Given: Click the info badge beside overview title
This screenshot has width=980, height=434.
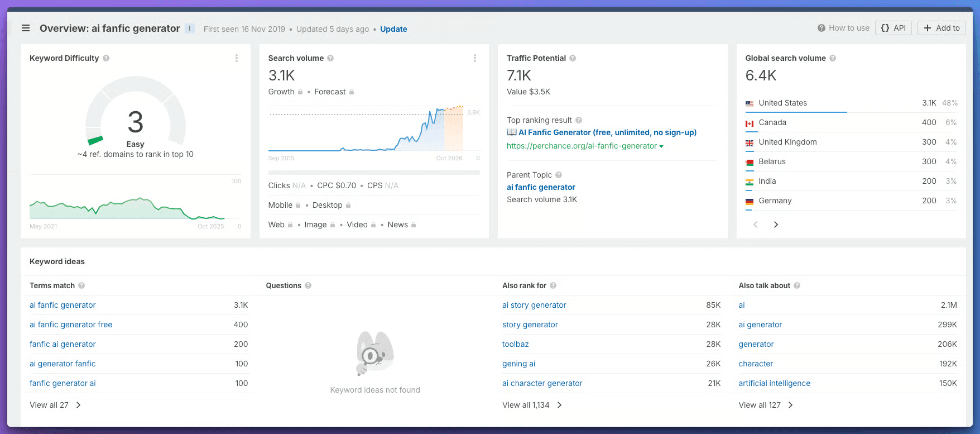Looking at the screenshot, I should coord(190,28).
